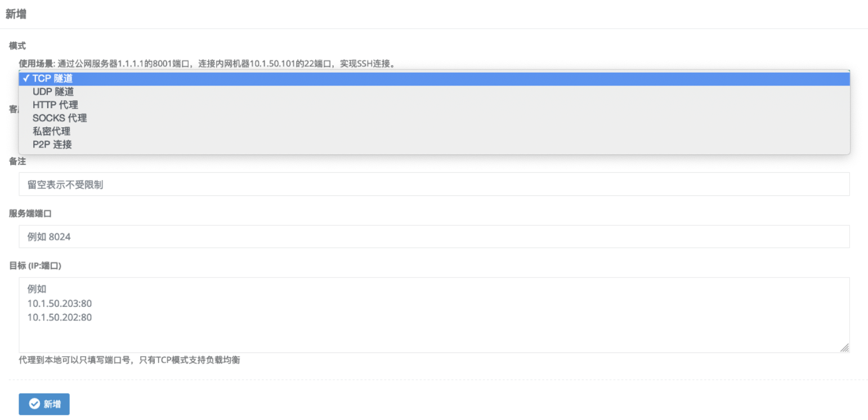Screen dimensions: 868x420
Task: Click the 模式 field label
Action: [x=17, y=46]
